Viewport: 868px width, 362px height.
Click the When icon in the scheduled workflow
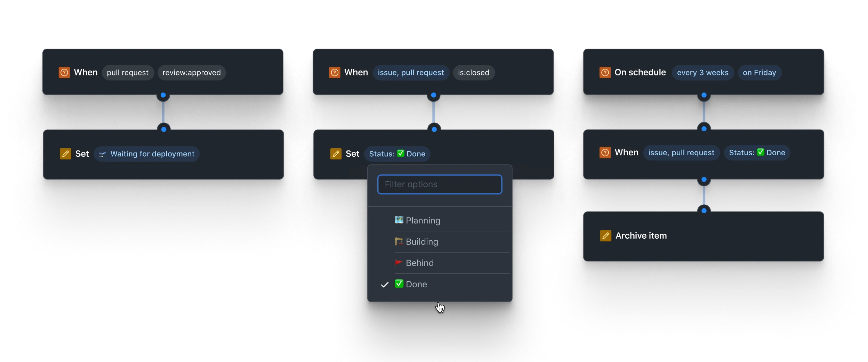pos(605,152)
